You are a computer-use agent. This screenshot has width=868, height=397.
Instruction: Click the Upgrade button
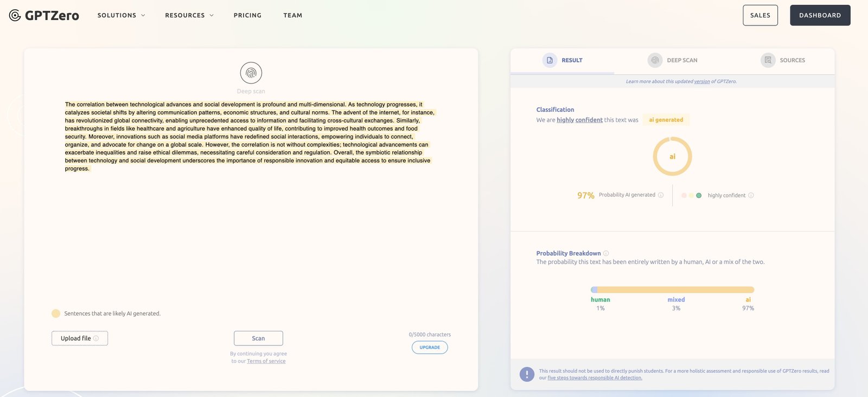[430, 348]
